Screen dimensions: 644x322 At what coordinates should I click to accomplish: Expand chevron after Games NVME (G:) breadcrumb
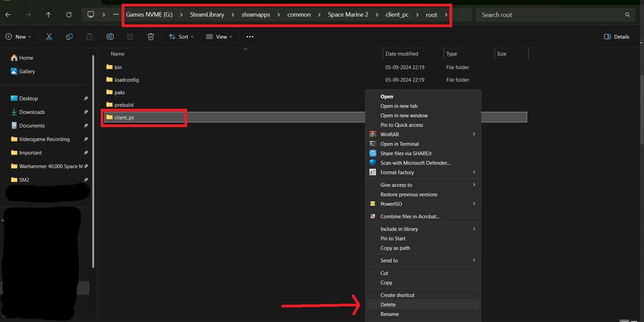(181, 15)
